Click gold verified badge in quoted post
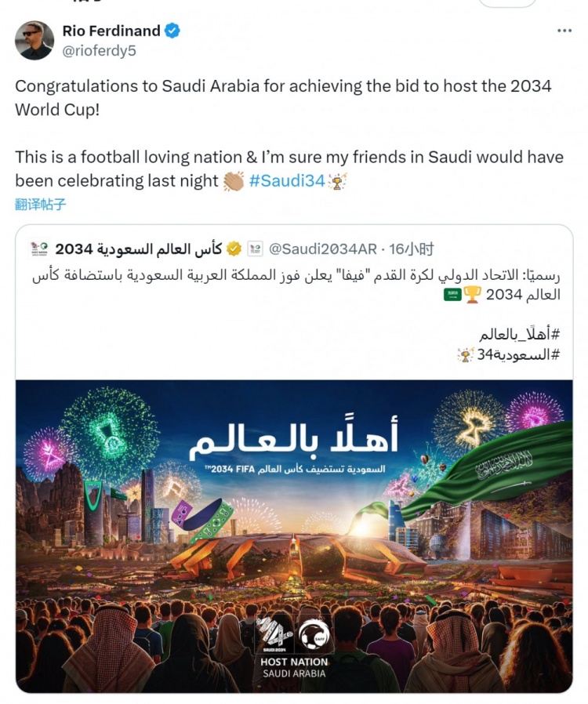Image resolution: width=588 pixels, height=704 pixels. (x=234, y=249)
